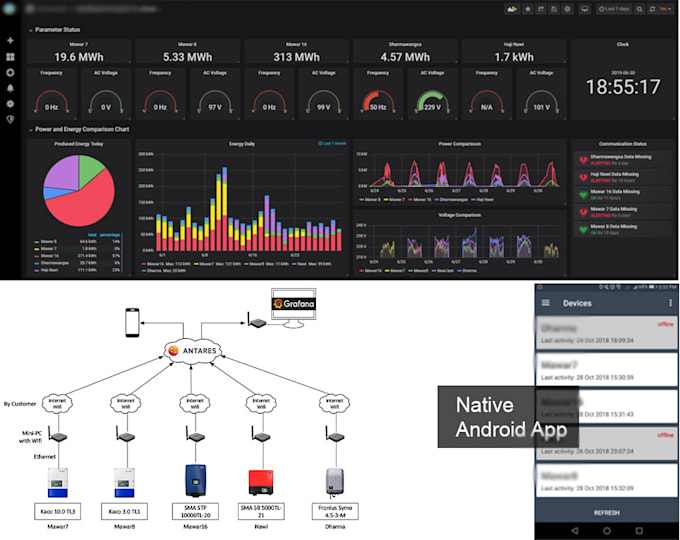Open the Alerting bell icon in sidebar
Image resolution: width=680 pixels, height=540 pixels.
pos(10,88)
